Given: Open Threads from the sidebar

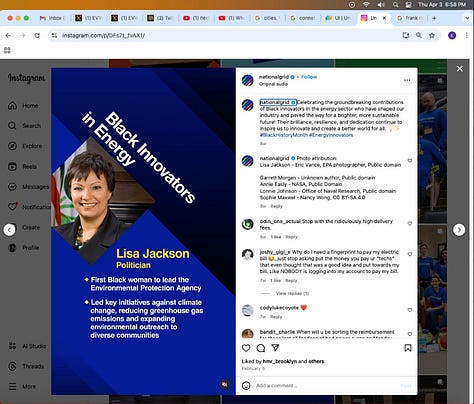Looking at the screenshot, I should pyautogui.click(x=26, y=366).
